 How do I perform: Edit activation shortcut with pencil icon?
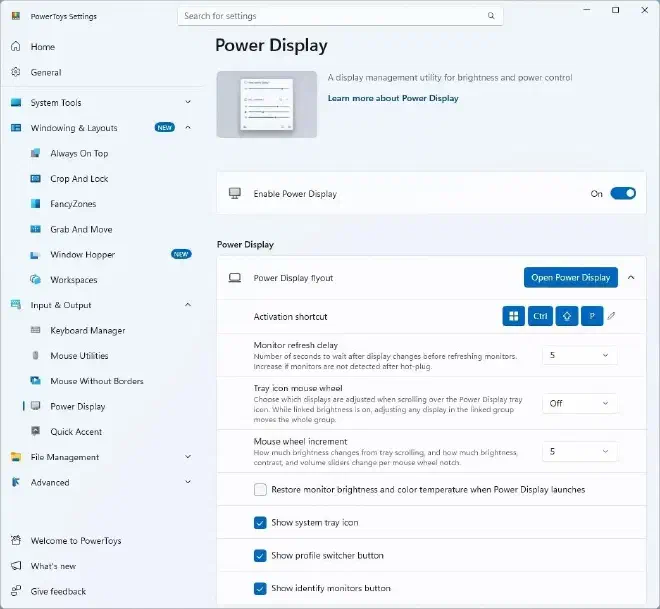coord(612,316)
